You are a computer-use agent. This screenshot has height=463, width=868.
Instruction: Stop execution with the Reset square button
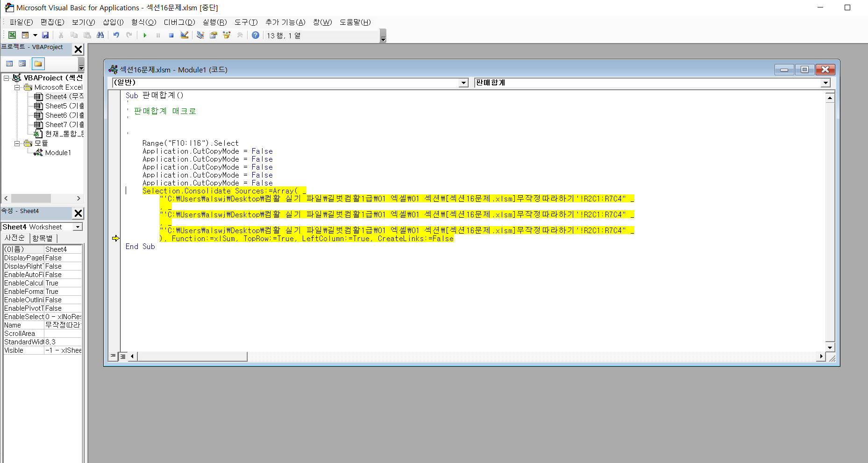(x=171, y=36)
